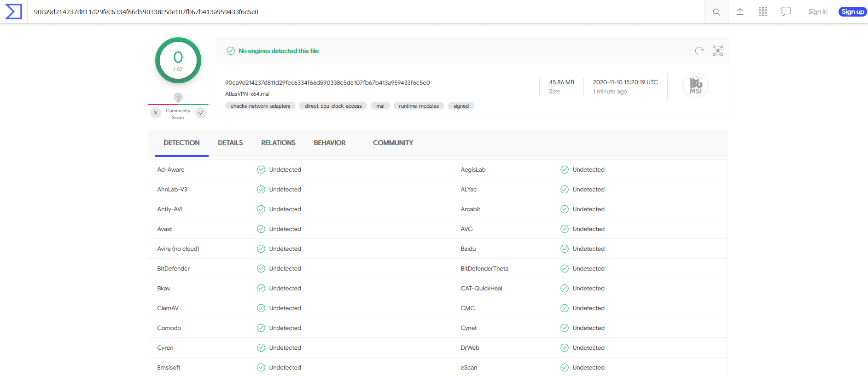The height and width of the screenshot is (376, 868).
Task: Click the BitDefender undetected check icon
Action: click(x=261, y=268)
